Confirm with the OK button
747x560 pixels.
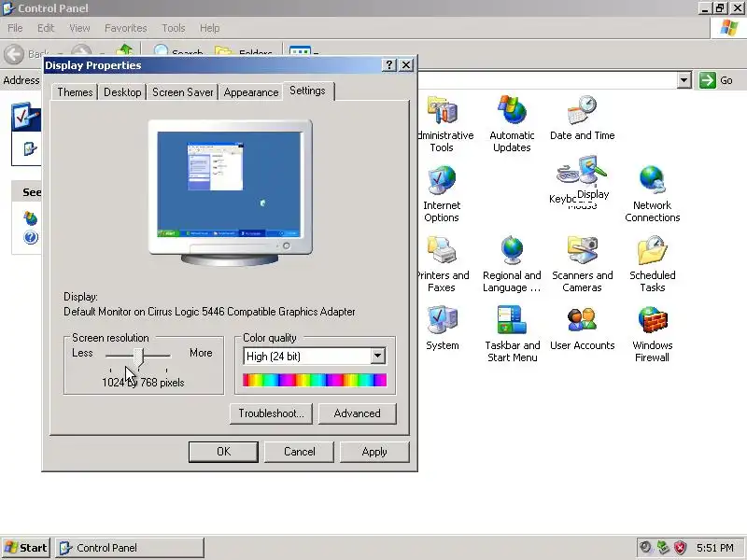[223, 452]
